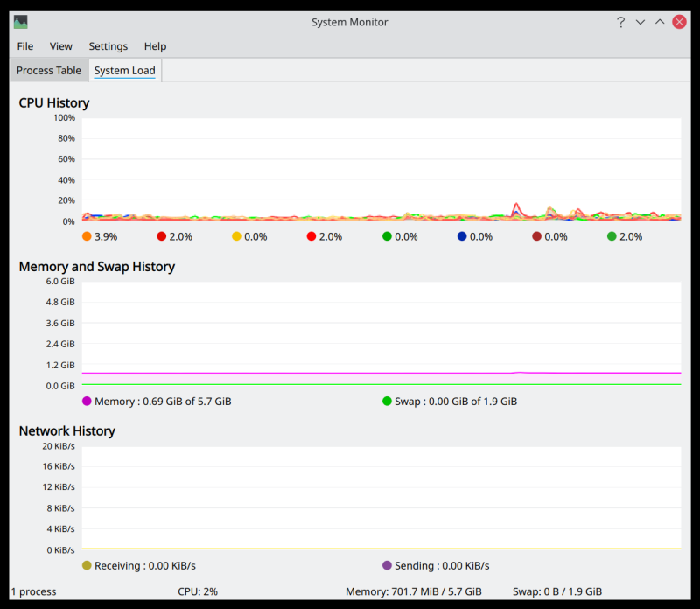Open the Help menu
This screenshot has height=609, width=700.
coord(155,46)
